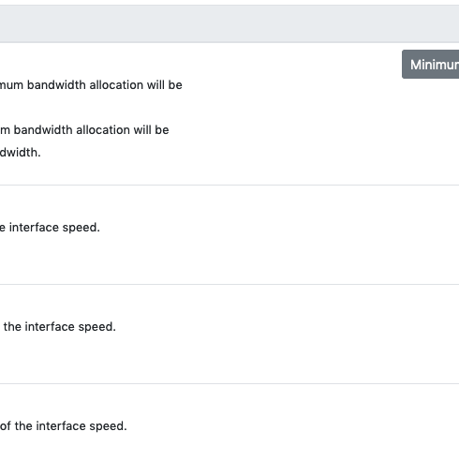Click the line 'm bandwidth allocation will be'

pyautogui.click(x=84, y=130)
